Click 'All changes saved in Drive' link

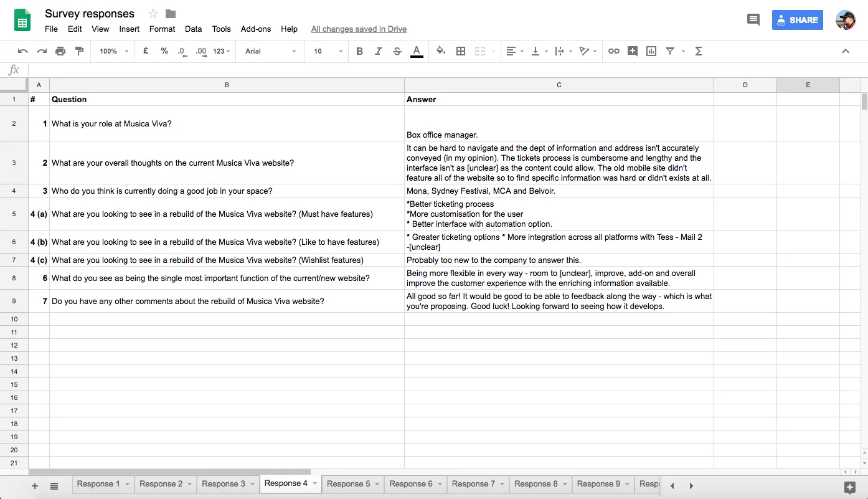359,29
